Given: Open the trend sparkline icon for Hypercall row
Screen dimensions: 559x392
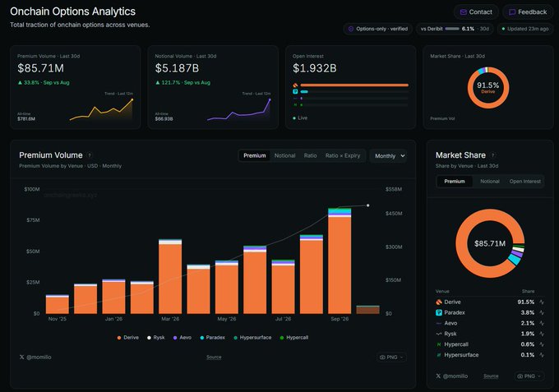Looking at the screenshot, I should (x=542, y=344).
